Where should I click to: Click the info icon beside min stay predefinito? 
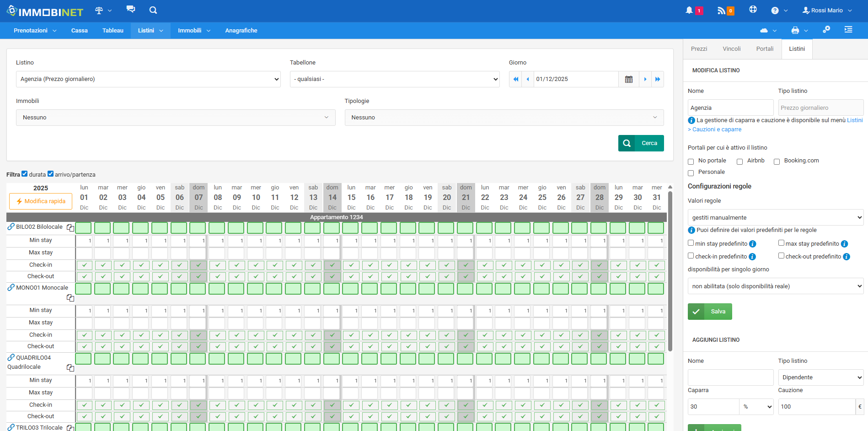tap(752, 244)
